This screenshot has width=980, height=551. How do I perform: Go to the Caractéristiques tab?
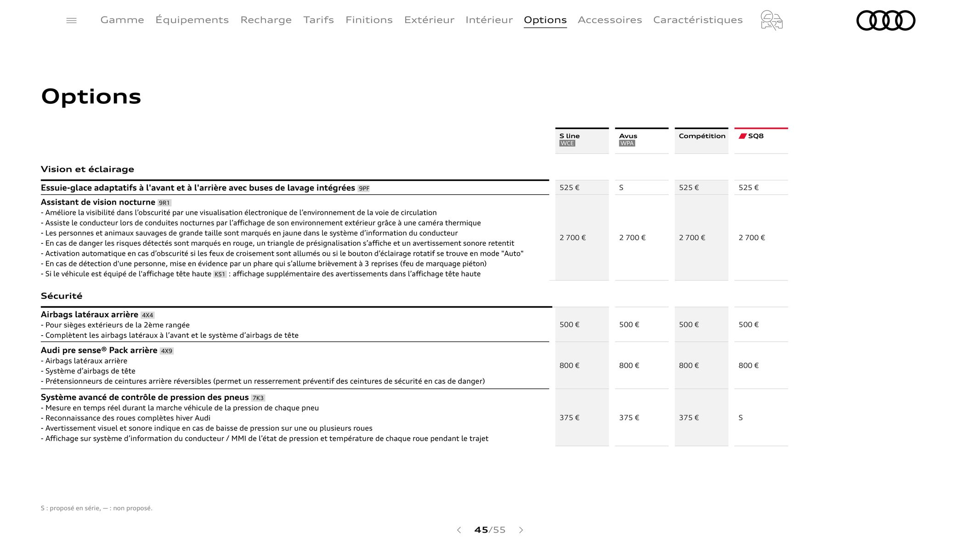698,20
